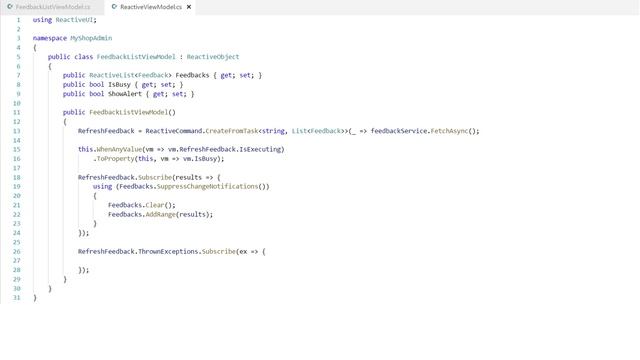640x360 pixels.
Task: Click 'Subscribe' on line 18
Action: tap(155, 178)
